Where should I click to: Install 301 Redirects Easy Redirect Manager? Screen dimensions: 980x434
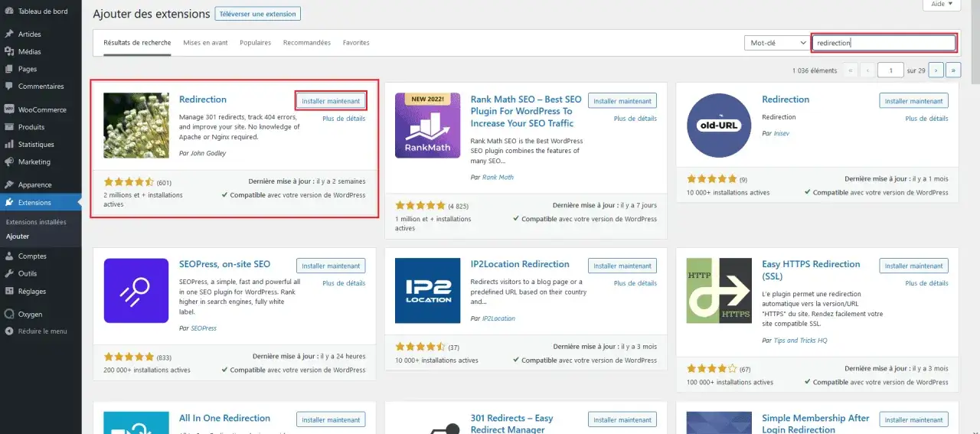tap(622, 419)
